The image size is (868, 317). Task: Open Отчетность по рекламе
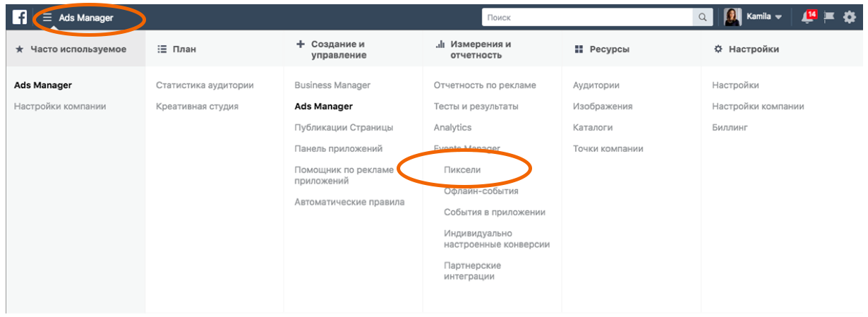[485, 85]
